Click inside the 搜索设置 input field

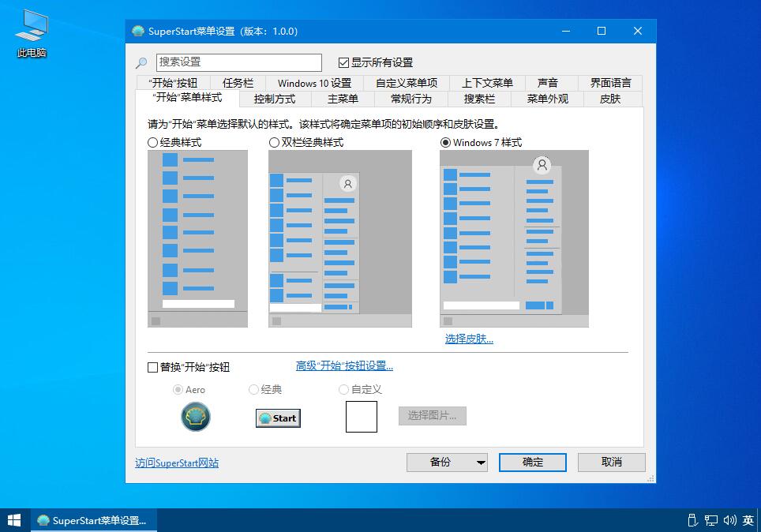pos(237,62)
